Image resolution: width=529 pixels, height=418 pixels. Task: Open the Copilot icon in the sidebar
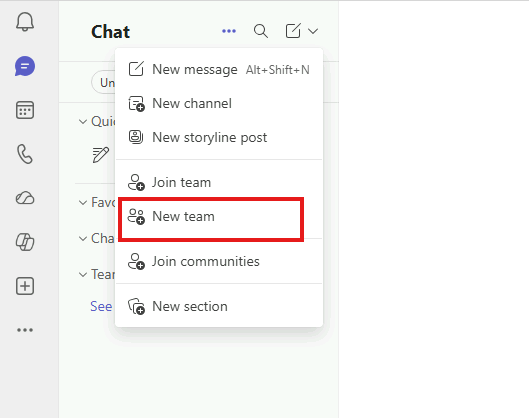25,242
